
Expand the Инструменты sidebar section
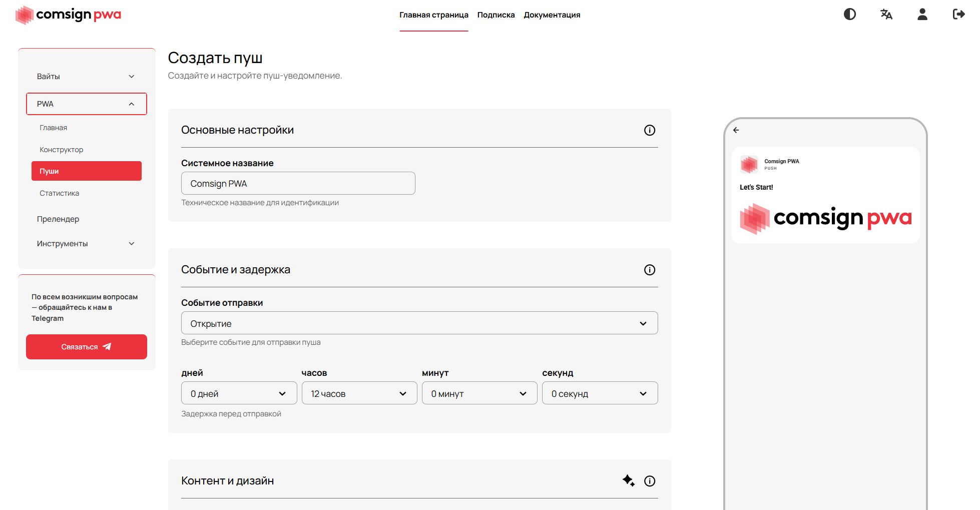(x=87, y=244)
